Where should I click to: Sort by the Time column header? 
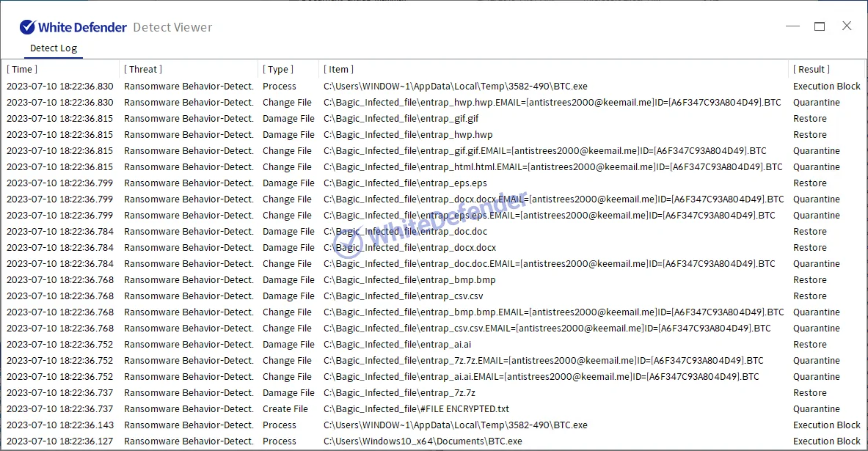click(x=22, y=69)
